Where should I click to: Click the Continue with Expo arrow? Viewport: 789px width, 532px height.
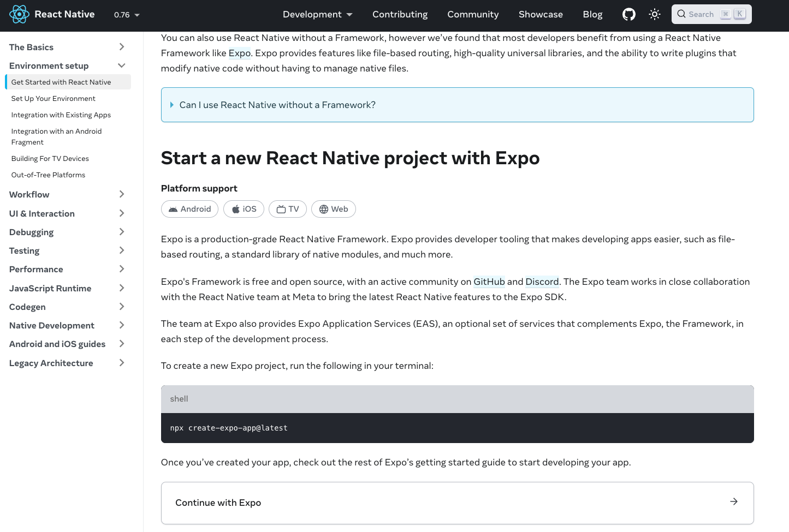(x=734, y=501)
